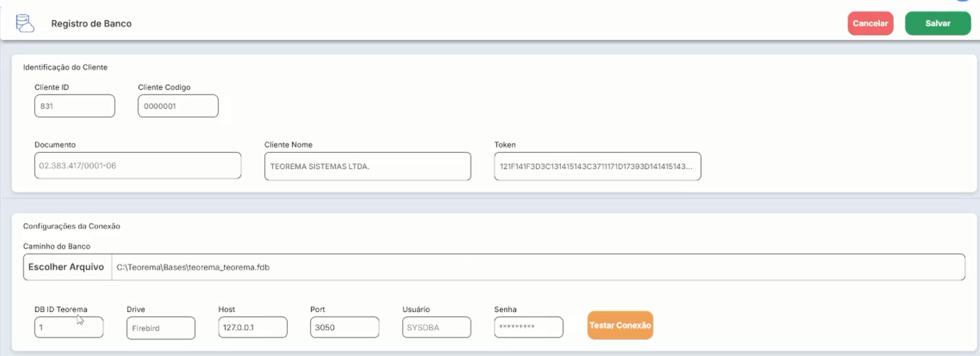Image resolution: width=980 pixels, height=356 pixels.
Task: Click the database cloud icon beside Registro de Banco
Action: point(25,23)
